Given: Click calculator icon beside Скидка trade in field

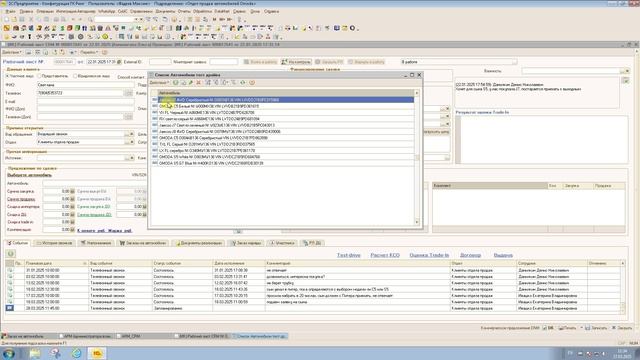Looking at the screenshot, I should point(73,222).
